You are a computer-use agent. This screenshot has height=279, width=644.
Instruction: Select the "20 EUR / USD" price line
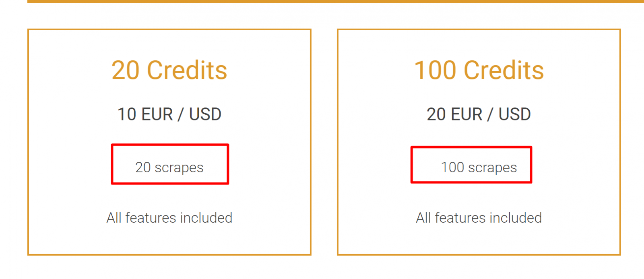(479, 114)
